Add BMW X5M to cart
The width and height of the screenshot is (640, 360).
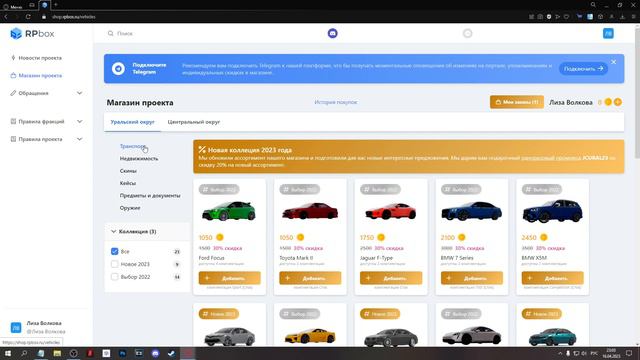pos(553,278)
